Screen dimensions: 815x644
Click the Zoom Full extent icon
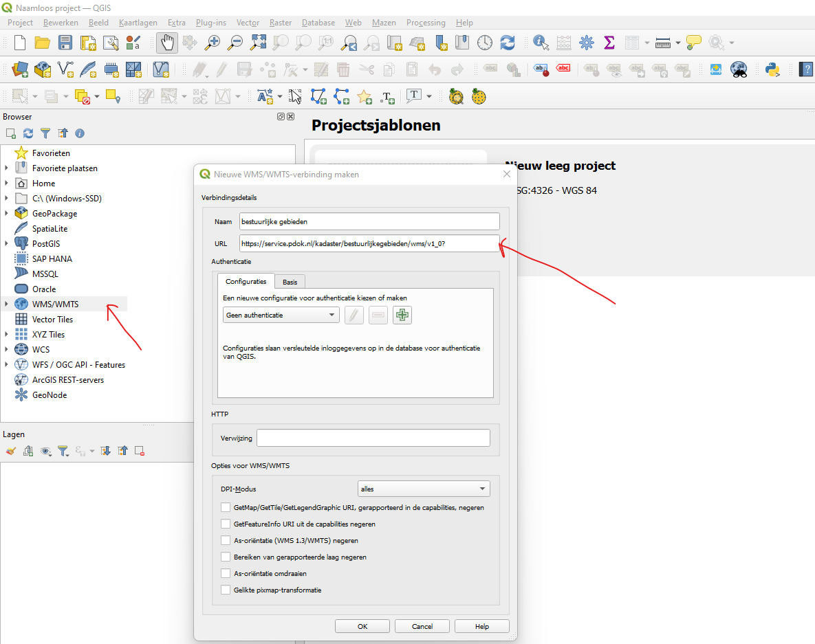[x=258, y=43]
